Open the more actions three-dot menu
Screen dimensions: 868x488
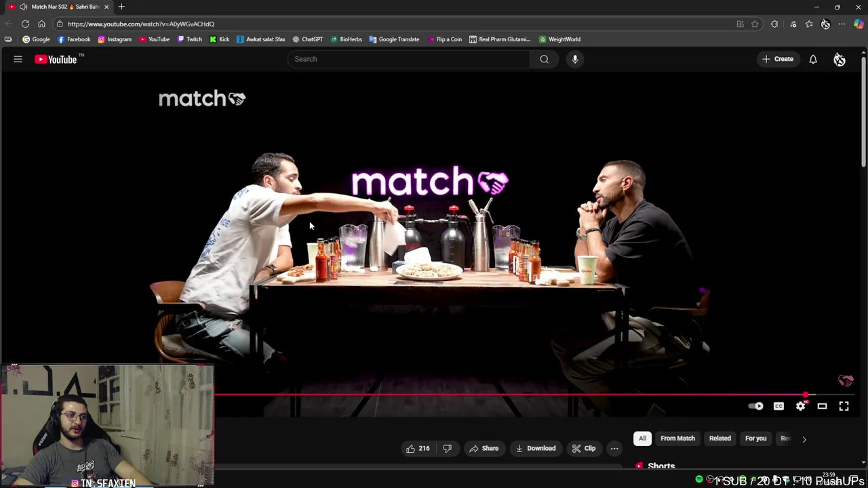coord(614,448)
